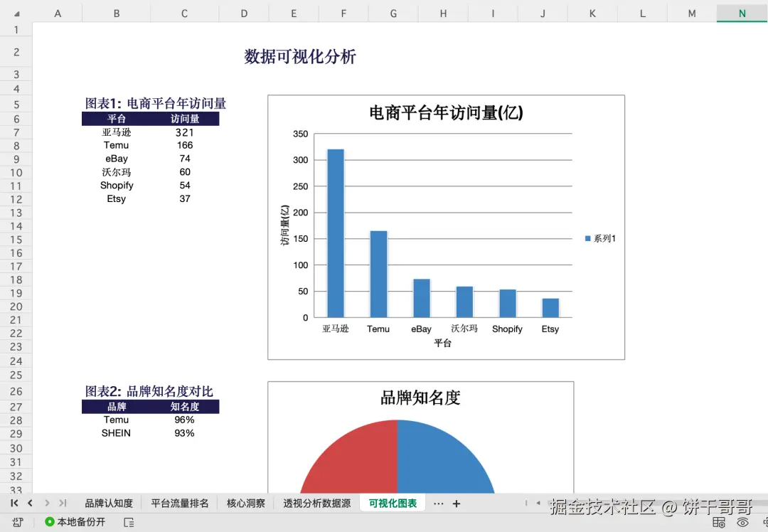Select the 亚马逊 bar in the chart

tap(336, 233)
